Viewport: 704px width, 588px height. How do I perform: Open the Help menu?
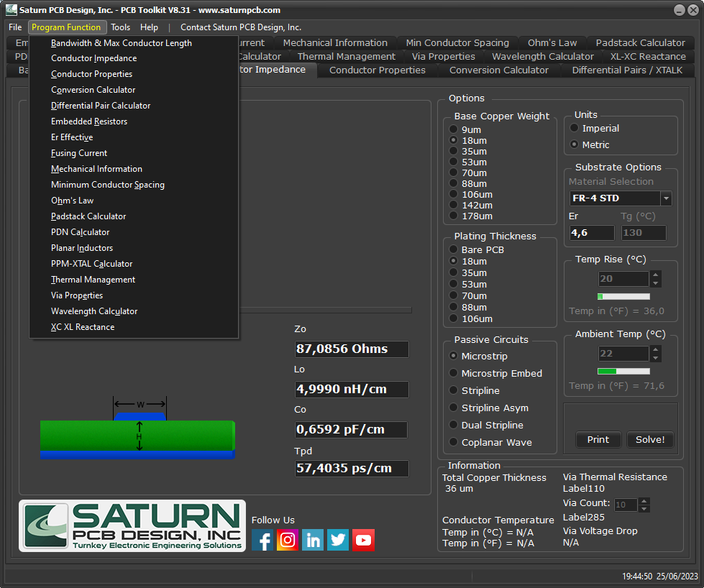coord(149,27)
